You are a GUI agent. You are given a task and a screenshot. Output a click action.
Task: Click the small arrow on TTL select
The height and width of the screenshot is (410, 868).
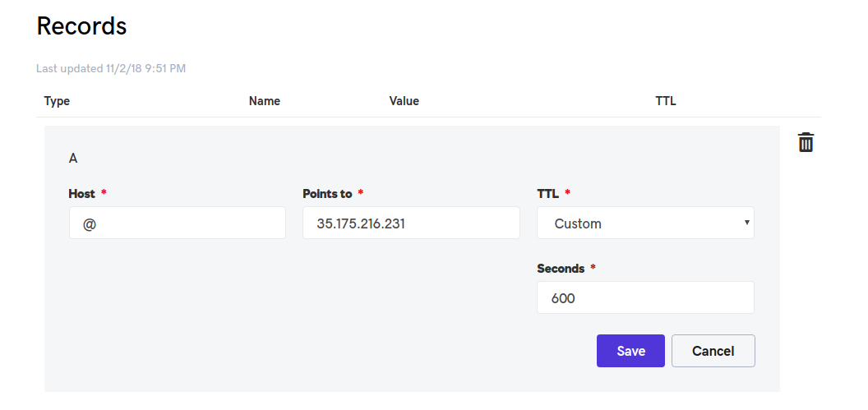pyautogui.click(x=747, y=223)
